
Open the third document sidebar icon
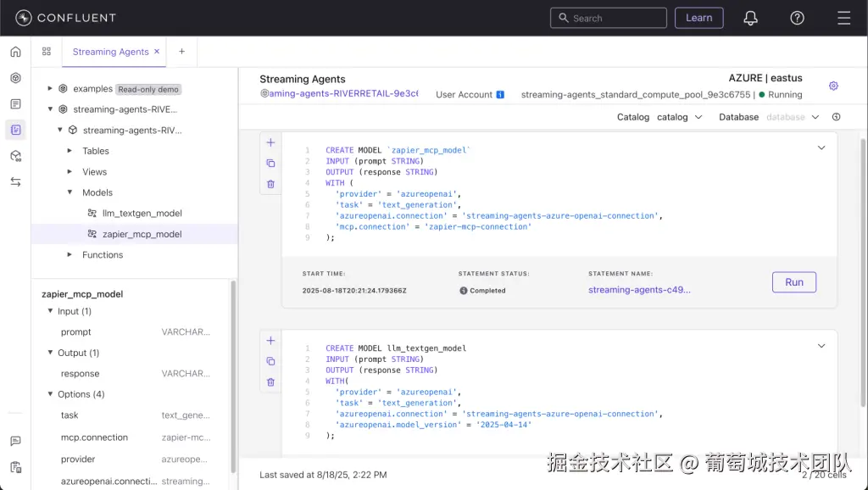tap(15, 104)
